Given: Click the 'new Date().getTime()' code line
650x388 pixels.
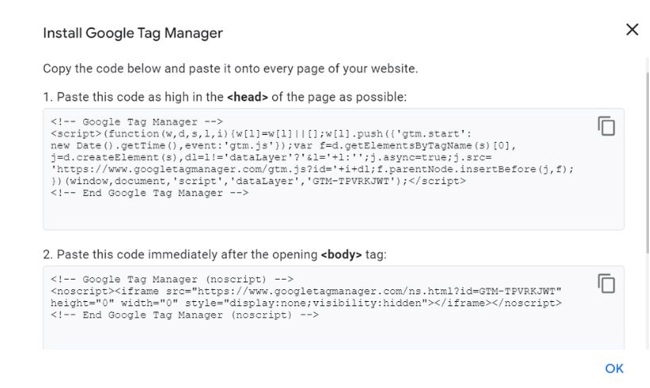Looking at the screenshot, I should pos(283,146).
